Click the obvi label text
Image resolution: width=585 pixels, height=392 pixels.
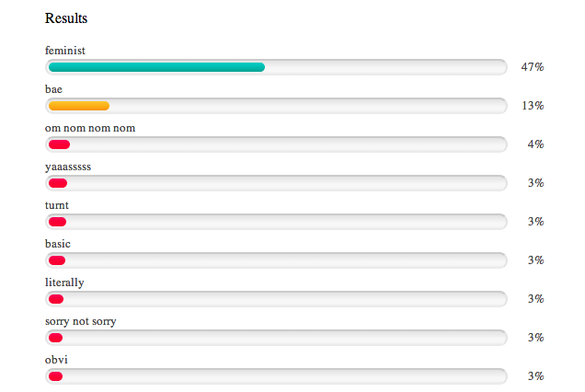click(56, 360)
